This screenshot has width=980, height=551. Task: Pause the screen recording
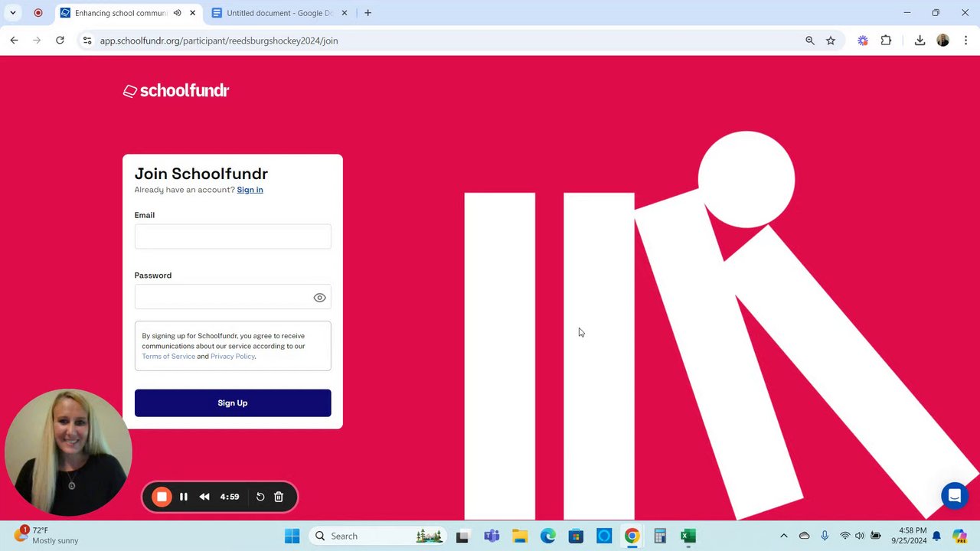click(x=184, y=497)
